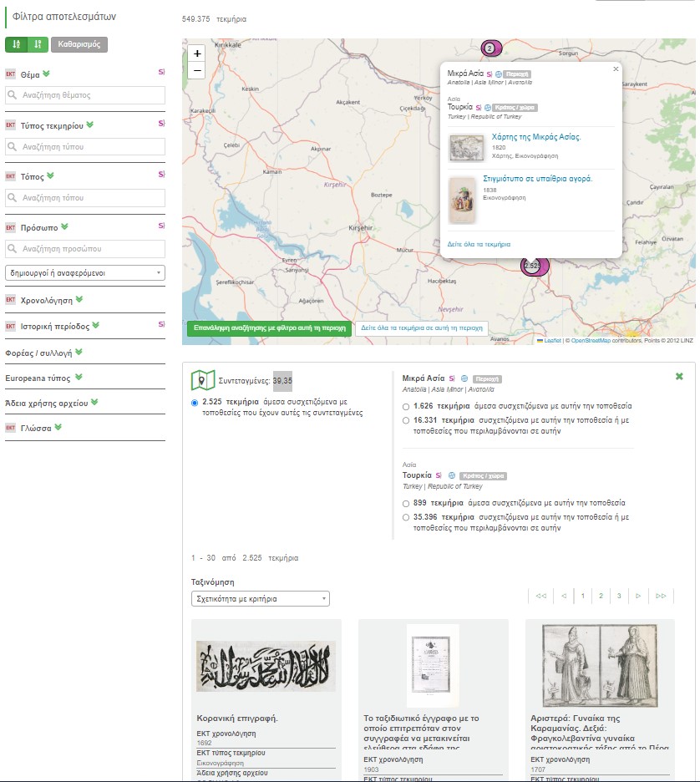Click the 2.525 cluster marker on map
This screenshot has height=782, width=700.
(x=531, y=267)
